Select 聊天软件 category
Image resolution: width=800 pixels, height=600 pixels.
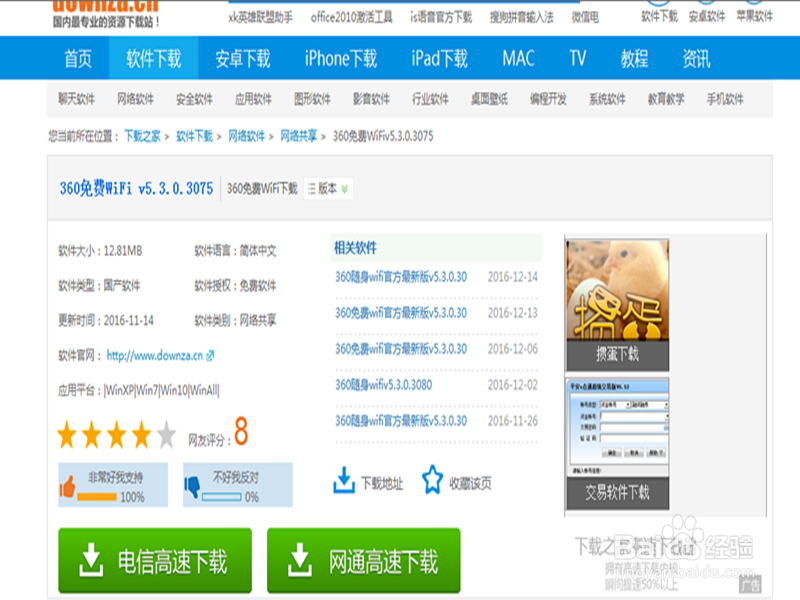coord(77,98)
